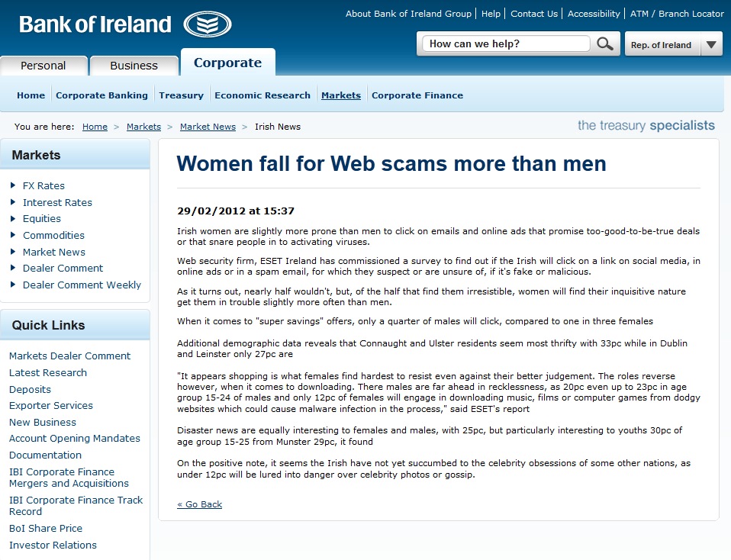
Task: Open Economic Research in navigation bar
Action: coord(262,95)
